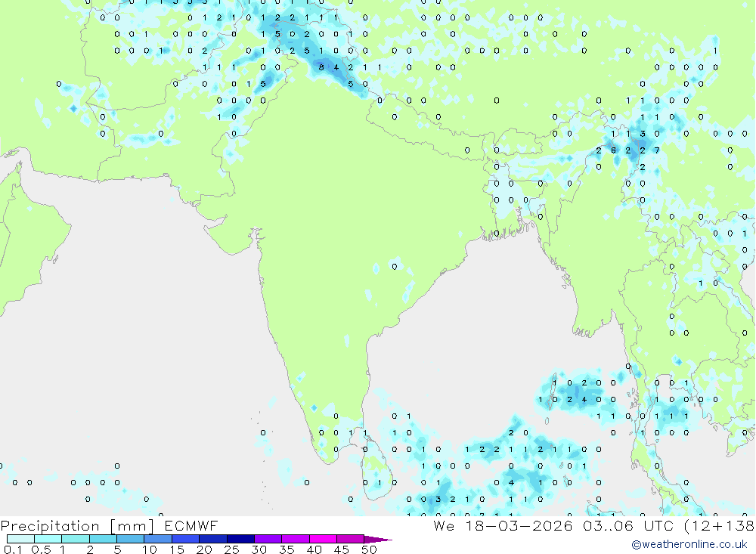Click legend scale value '0.1'
The height and width of the screenshot is (554, 756).
pos(13,549)
